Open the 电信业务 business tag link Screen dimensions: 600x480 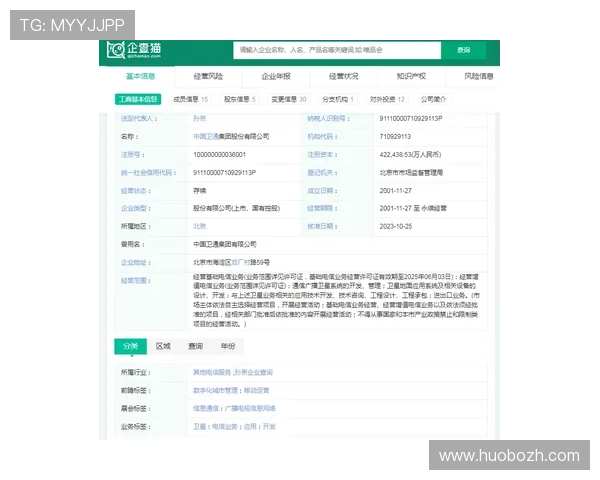click(225, 427)
